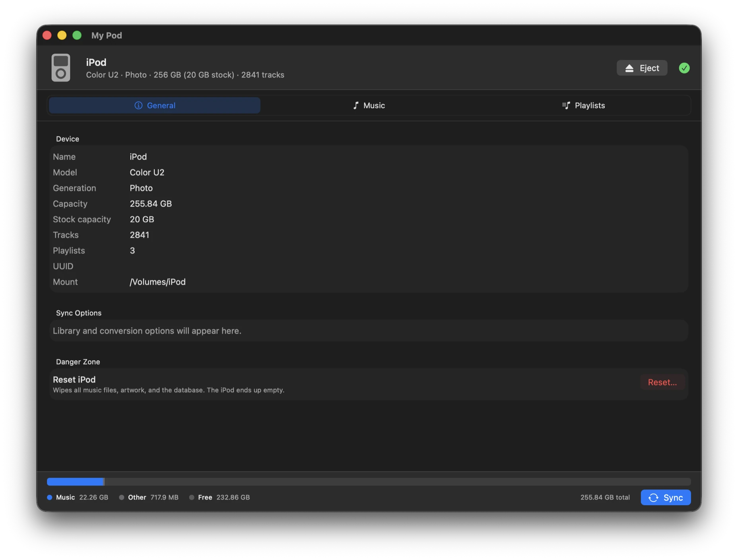
Task: Click the header subtitle with 2841 tracks
Action: point(185,75)
